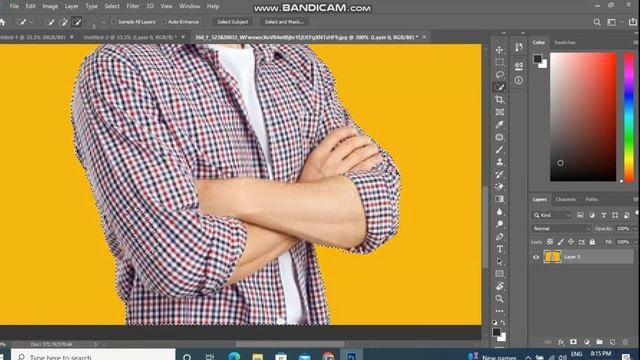This screenshot has height=360, width=640.
Task: Select the Crop tool
Action: point(499,100)
